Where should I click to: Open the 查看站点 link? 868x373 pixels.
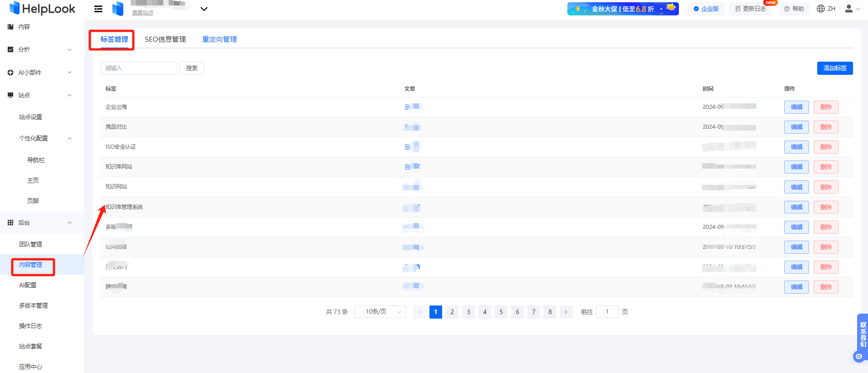(143, 13)
